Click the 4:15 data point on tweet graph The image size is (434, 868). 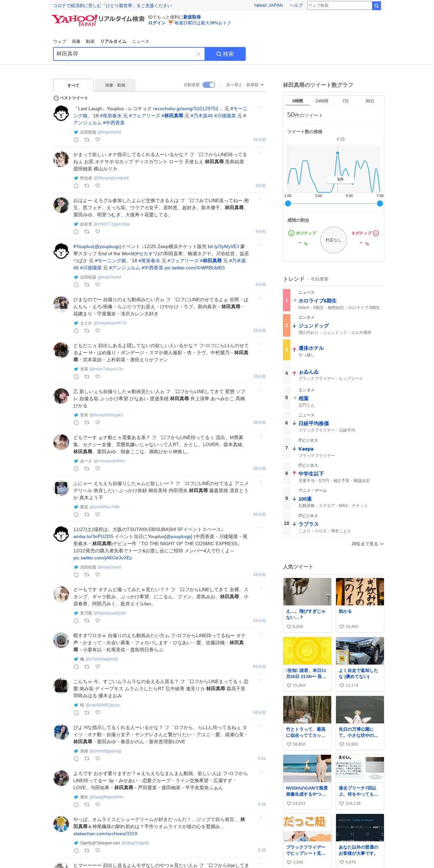[x=337, y=153]
